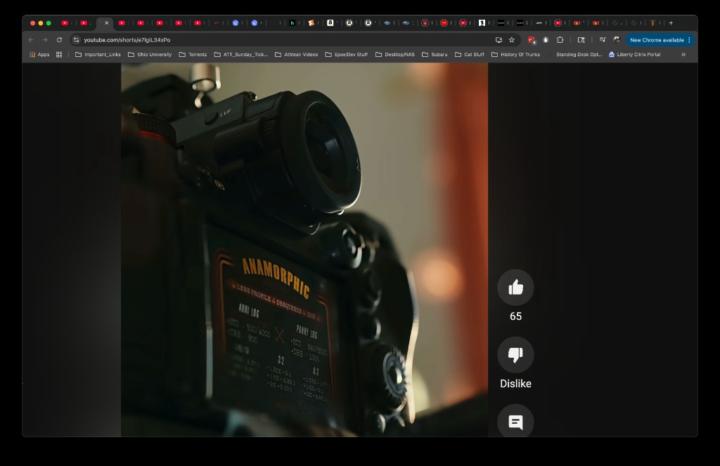Show hidden bookmarks with overflow chevron
Screen dimensions: 720x466
click(x=683, y=54)
